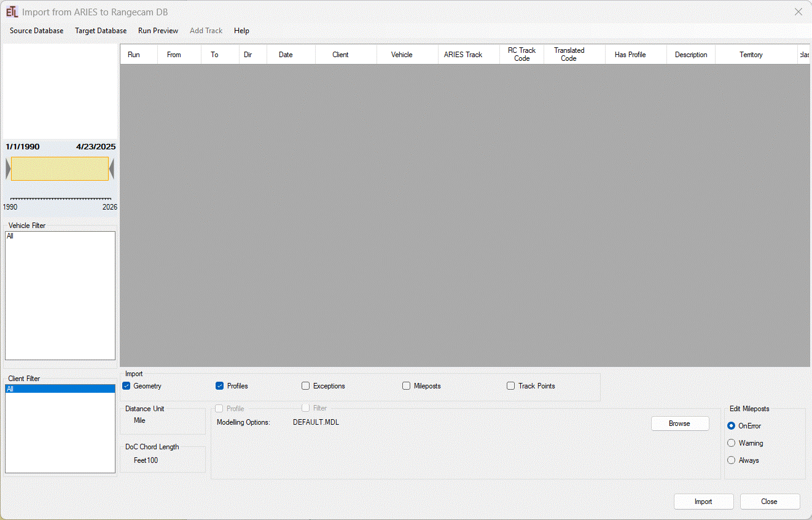Toggle the Profile modelling checkbox
The width and height of the screenshot is (812, 520).
tap(219, 409)
